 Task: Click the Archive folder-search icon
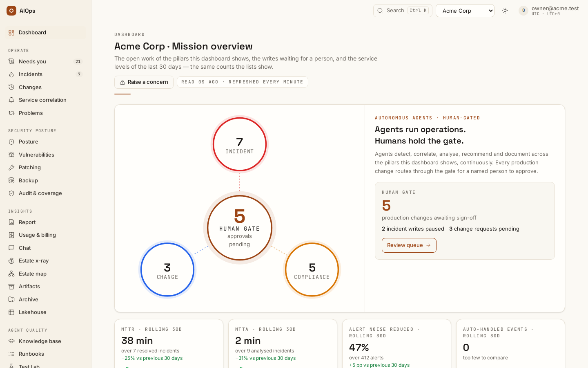tap(11, 300)
